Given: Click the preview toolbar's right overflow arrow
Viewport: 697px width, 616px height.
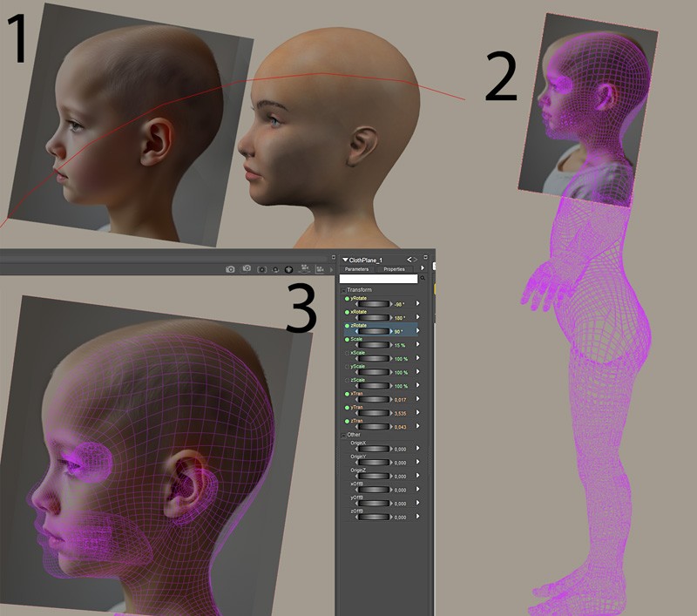Looking at the screenshot, I should pyautogui.click(x=331, y=270).
